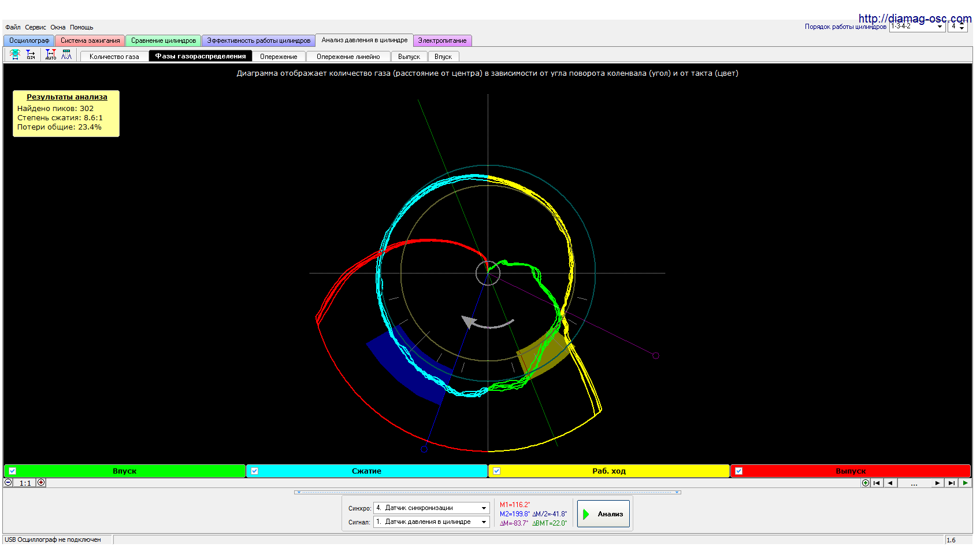
Task: Jump to the first frame
Action: tap(877, 483)
